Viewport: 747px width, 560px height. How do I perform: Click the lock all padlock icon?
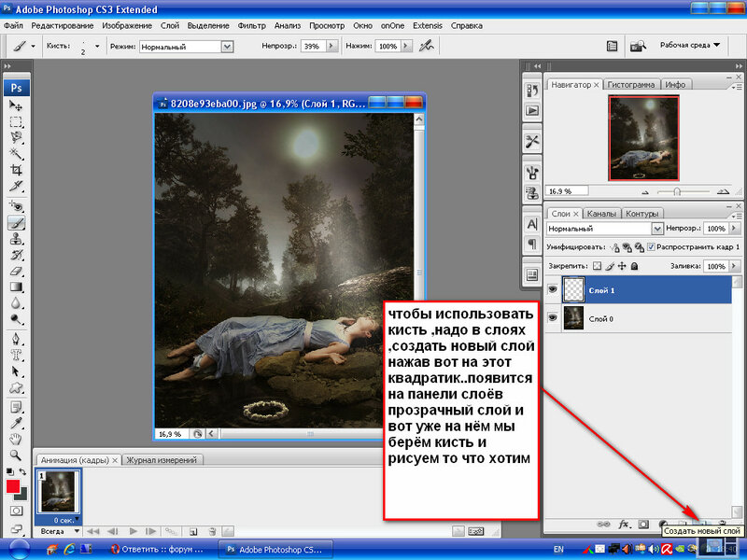pos(635,267)
